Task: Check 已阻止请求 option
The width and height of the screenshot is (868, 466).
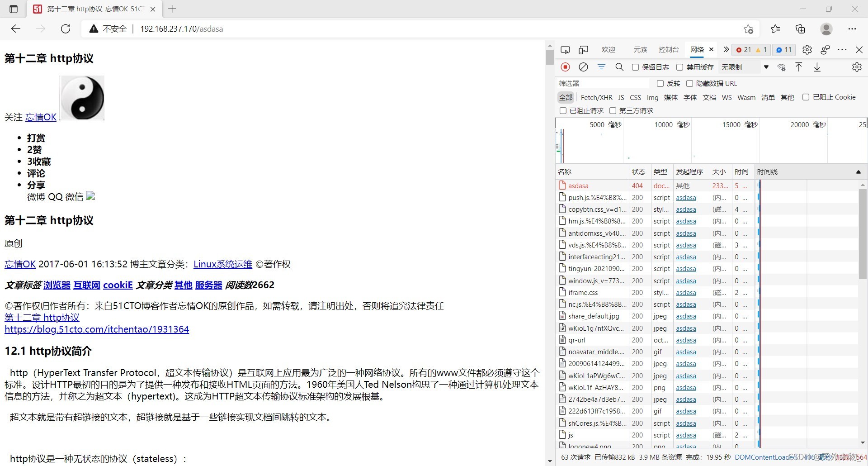Action: [x=563, y=111]
